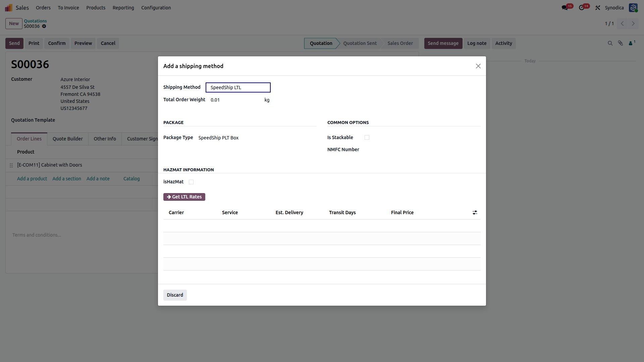Open the Package Type SpeedShip PLT Box selector
The width and height of the screenshot is (644, 362).
click(x=257, y=138)
